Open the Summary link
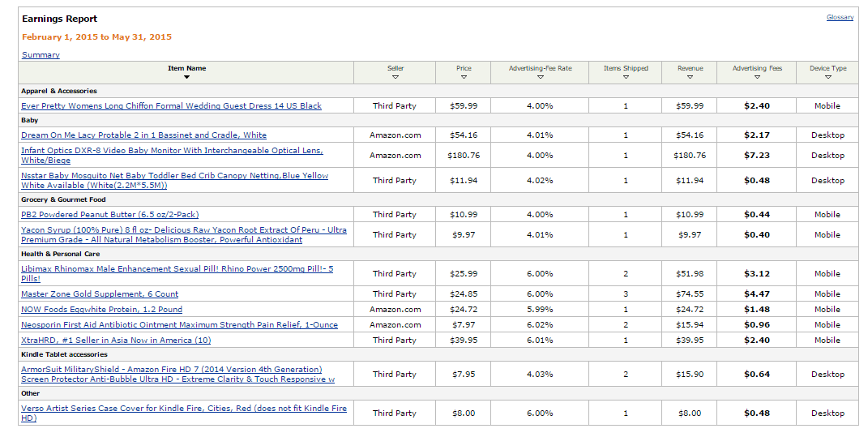The width and height of the screenshot is (868, 437). [x=41, y=55]
